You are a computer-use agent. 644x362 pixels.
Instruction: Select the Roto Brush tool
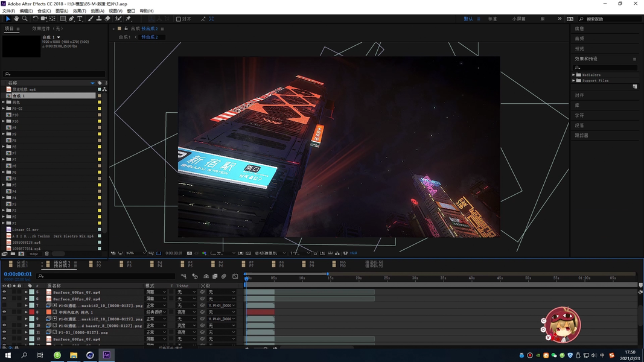(x=118, y=19)
